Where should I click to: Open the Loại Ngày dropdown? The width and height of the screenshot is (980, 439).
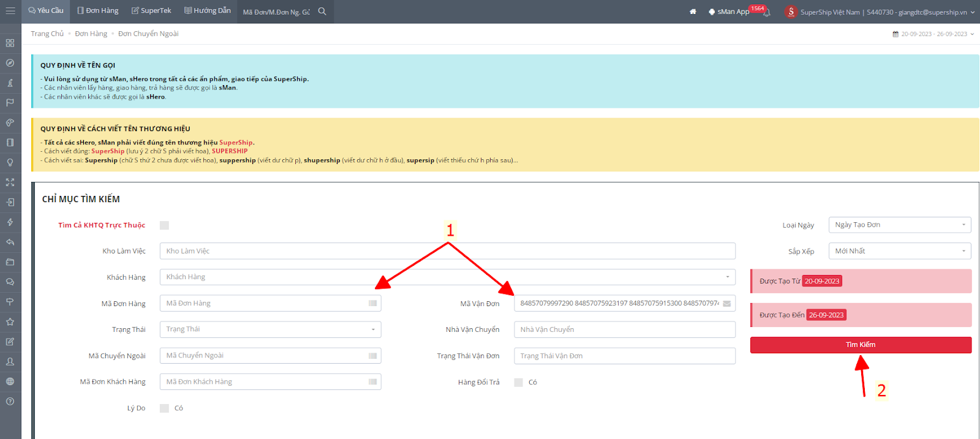coord(900,225)
